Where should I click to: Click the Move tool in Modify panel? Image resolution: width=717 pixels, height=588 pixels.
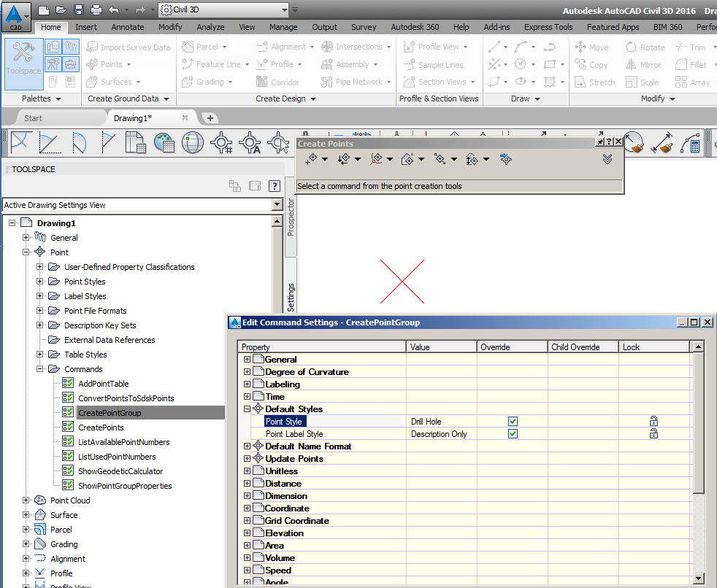591,47
